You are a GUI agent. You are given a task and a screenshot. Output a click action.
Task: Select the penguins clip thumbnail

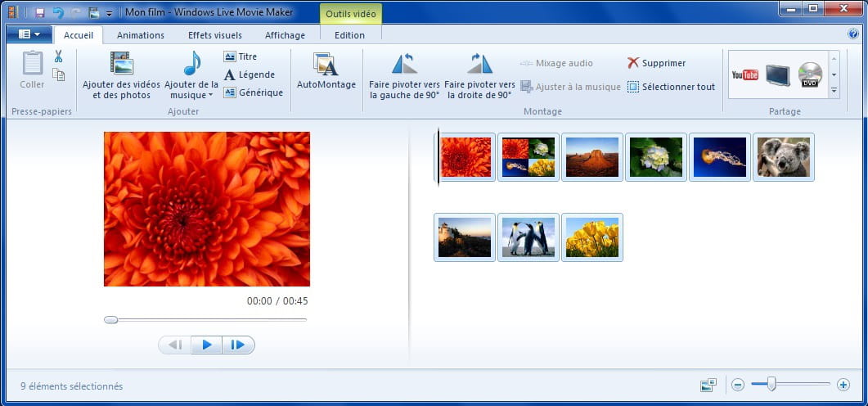pyautogui.click(x=528, y=237)
